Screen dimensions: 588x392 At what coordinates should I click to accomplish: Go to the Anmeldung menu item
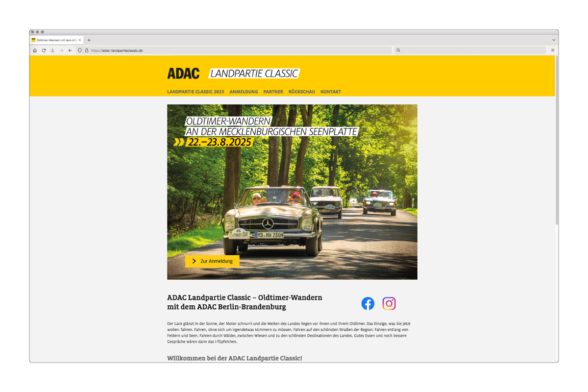coord(244,92)
